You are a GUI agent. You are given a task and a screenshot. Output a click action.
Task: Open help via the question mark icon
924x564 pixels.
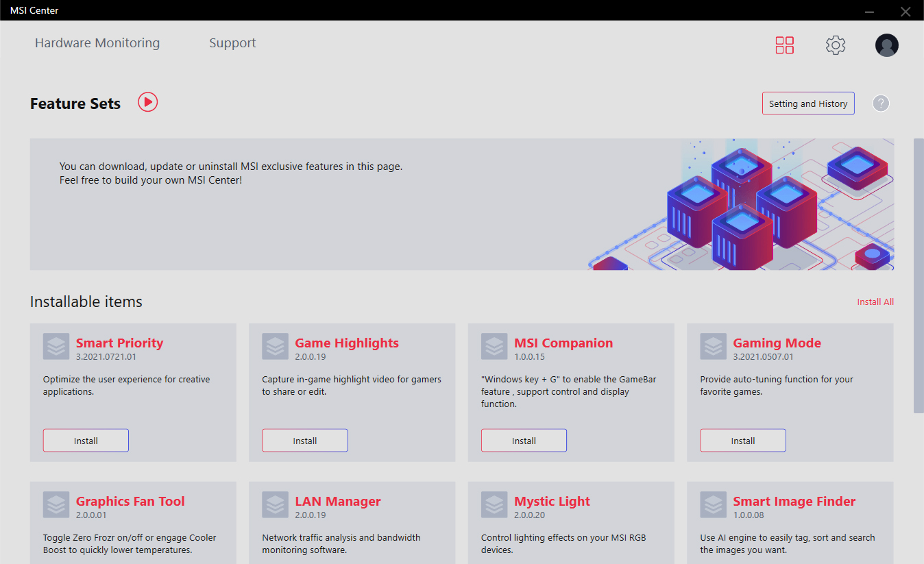880,103
